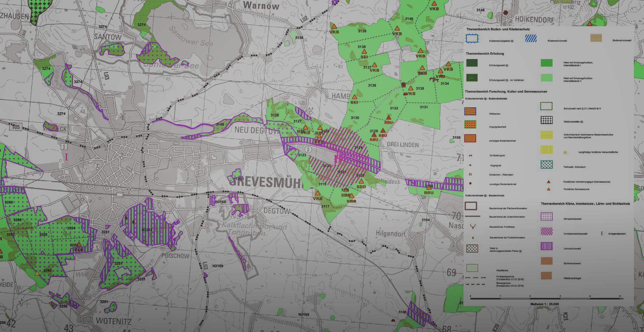Select the Wald in denkmalgeschützten Parks symbol

coord(472,248)
